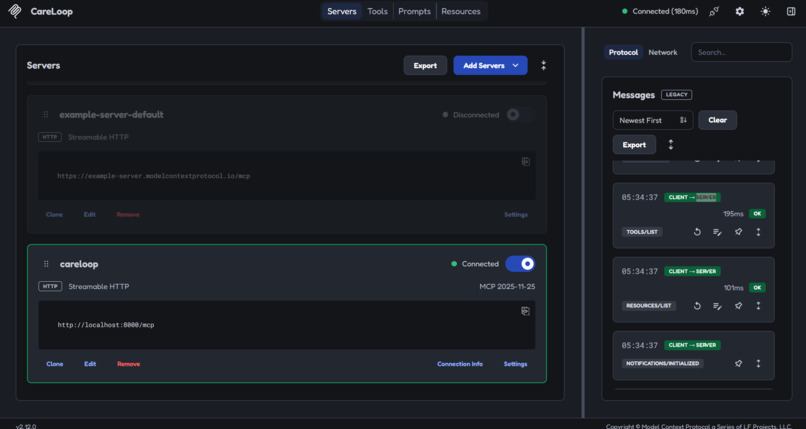Click the example-server.modelcontextprotocol.io URL text
The width and height of the screenshot is (806, 429).
point(154,176)
